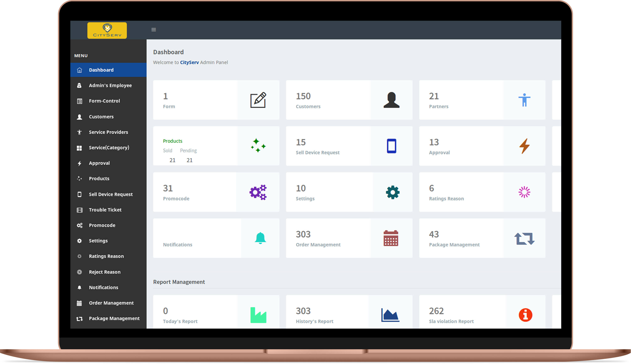Screen dimensions: 631x364
Task: Click the "150" customers count
Action: 303,96
